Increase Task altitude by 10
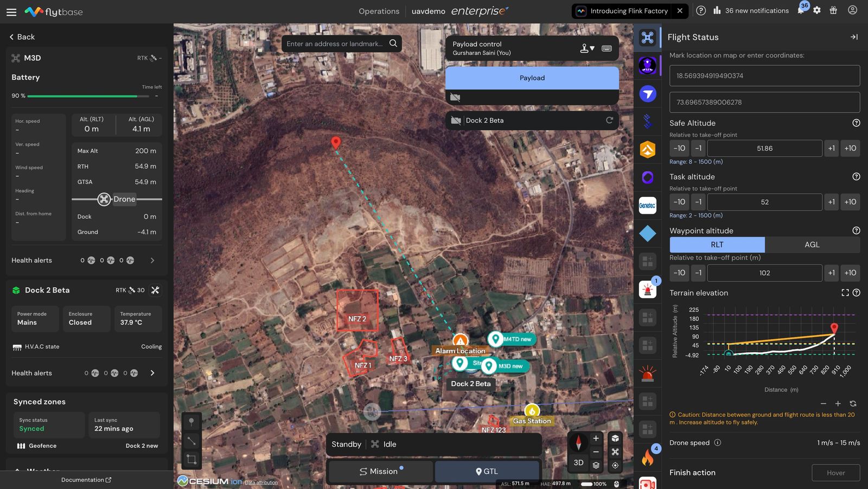The width and height of the screenshot is (868, 489). [850, 202]
